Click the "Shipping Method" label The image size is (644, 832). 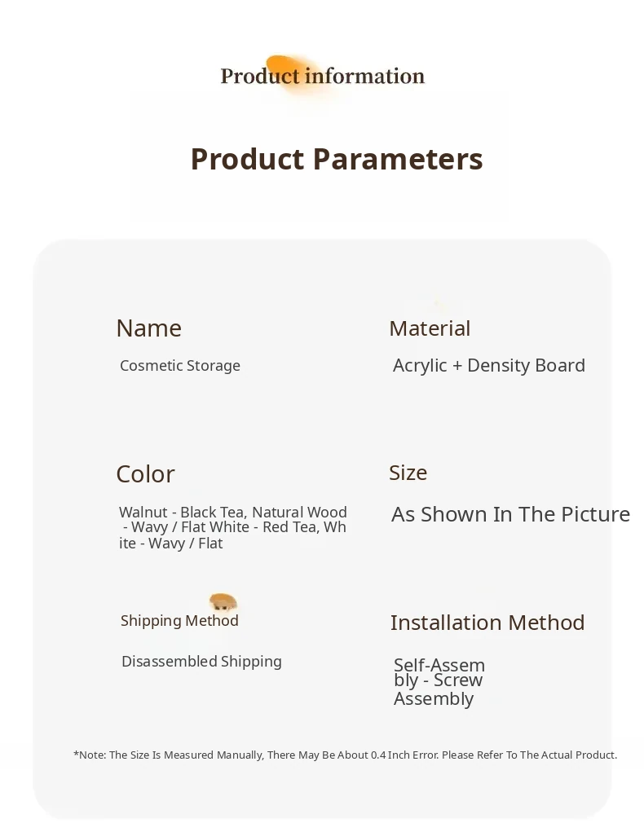coord(179,620)
